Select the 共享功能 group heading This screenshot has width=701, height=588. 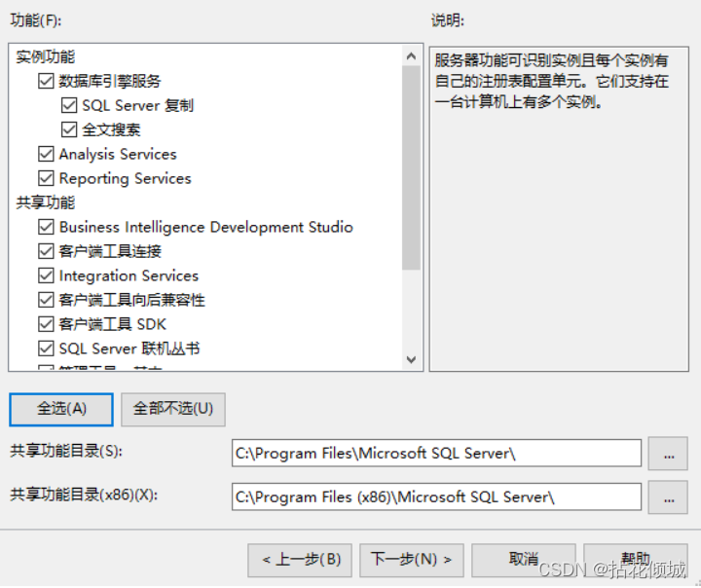(46, 202)
